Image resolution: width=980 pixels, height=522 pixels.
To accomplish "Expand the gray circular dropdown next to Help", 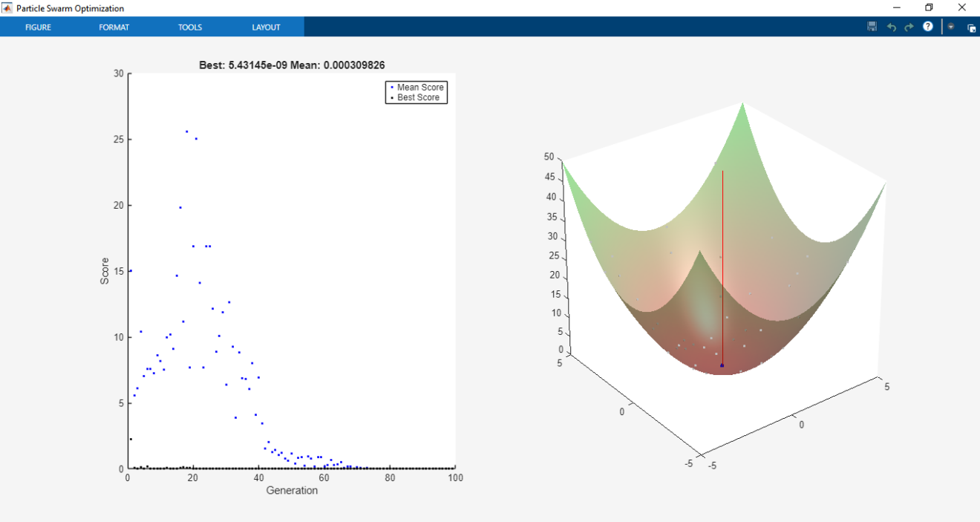I will [951, 27].
